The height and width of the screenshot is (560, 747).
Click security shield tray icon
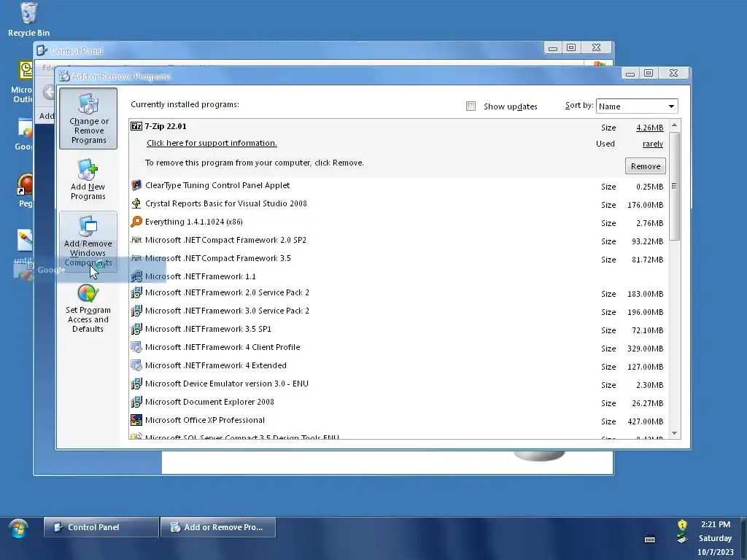[682, 525]
